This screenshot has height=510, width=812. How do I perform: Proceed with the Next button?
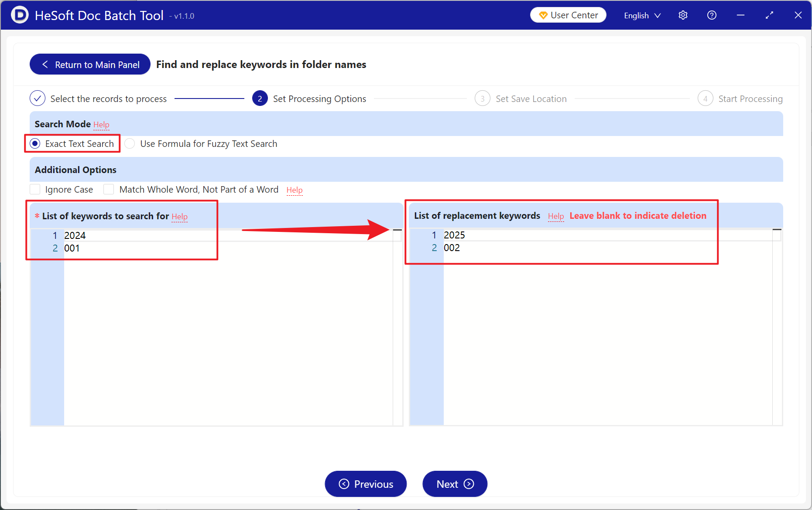(455, 484)
